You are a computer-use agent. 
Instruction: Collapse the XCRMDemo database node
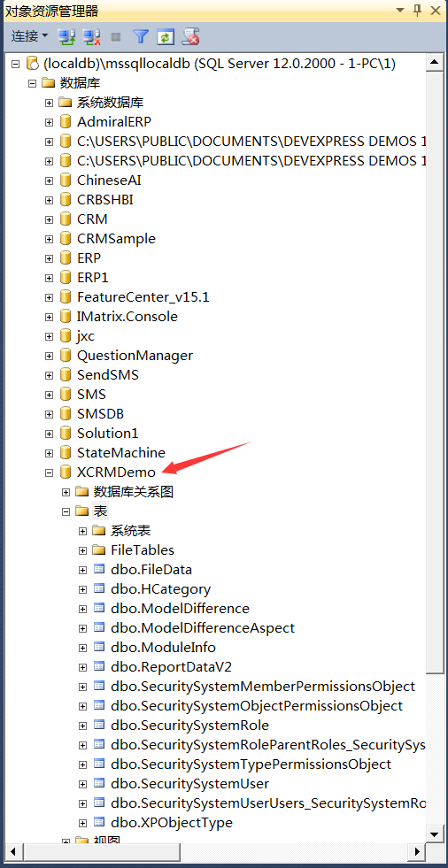point(50,472)
